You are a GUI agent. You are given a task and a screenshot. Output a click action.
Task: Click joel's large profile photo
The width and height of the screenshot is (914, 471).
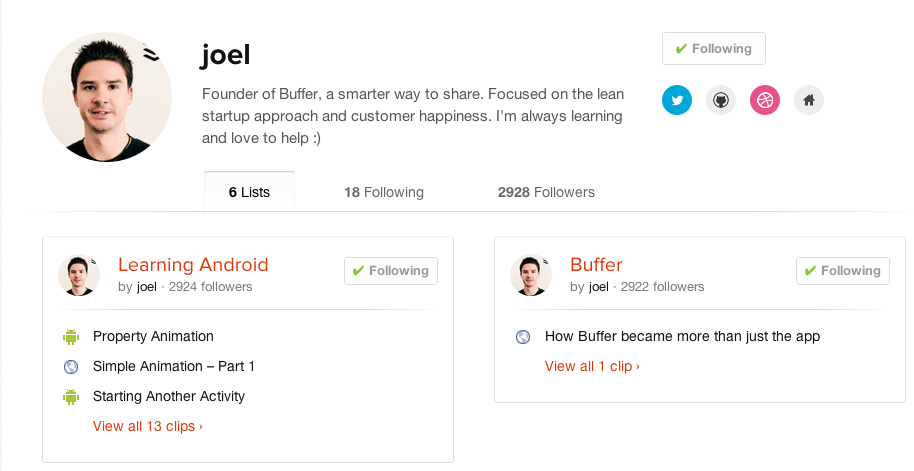point(107,97)
